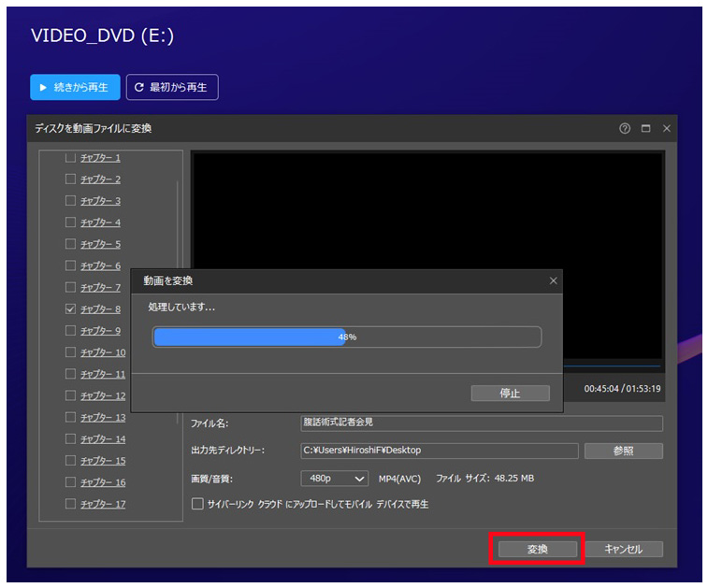708x588 pixels.
Task: Click the help question mark icon
Action: 625,128
